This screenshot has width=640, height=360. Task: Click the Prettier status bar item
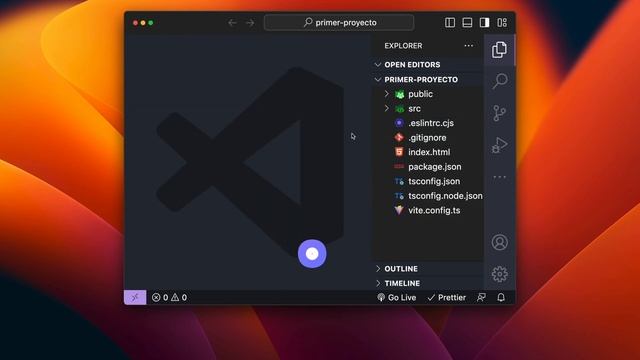[x=447, y=298]
